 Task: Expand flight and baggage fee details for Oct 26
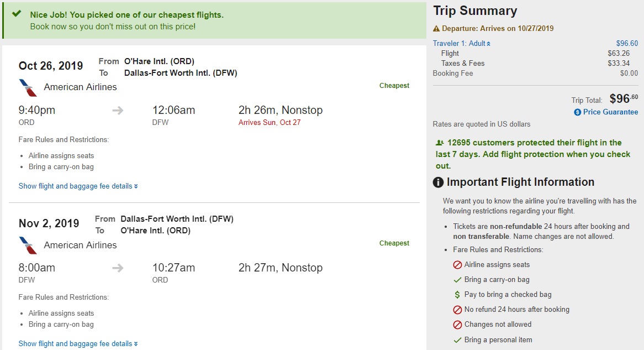[78, 186]
